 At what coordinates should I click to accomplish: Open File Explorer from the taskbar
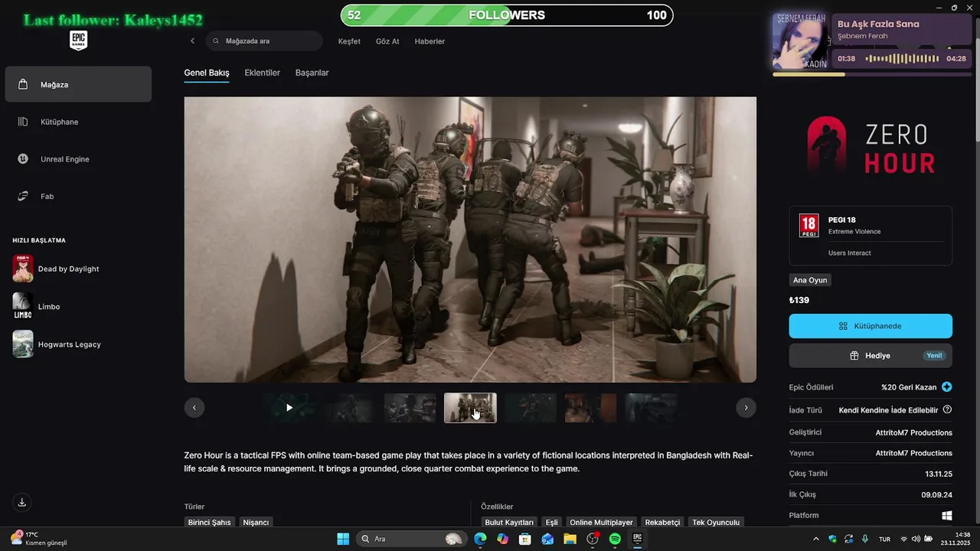(x=570, y=539)
